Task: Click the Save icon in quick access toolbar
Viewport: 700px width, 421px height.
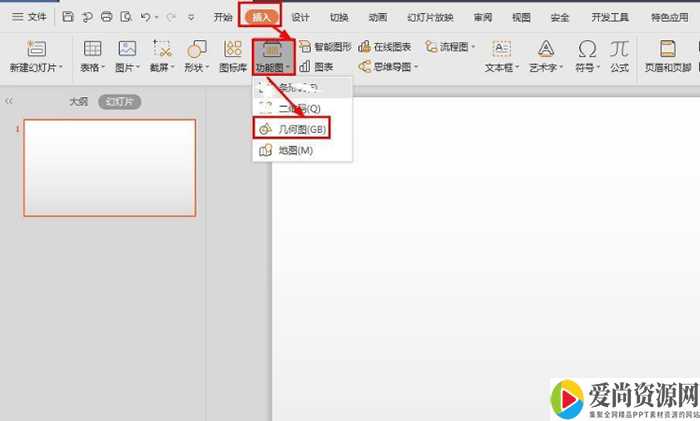Action: (x=68, y=17)
